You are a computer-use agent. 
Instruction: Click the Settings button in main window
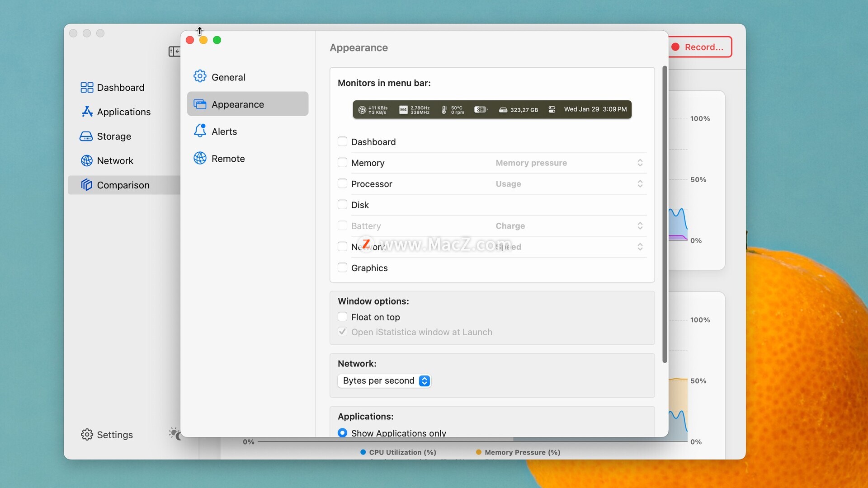coord(107,435)
